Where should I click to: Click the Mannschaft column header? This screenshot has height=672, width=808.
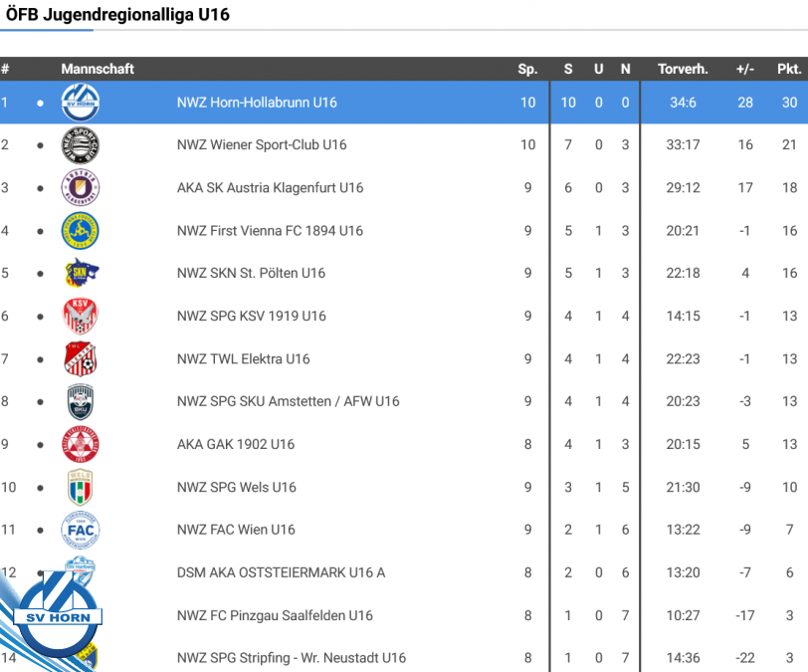98,69
